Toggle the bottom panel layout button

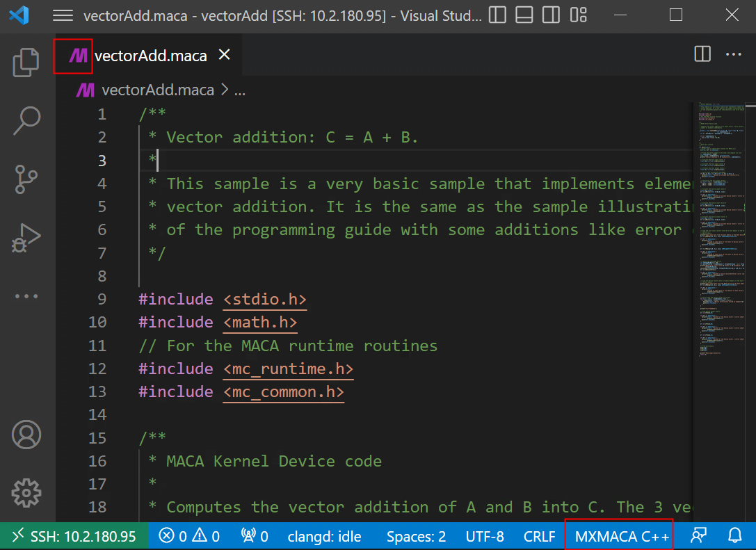[x=524, y=15]
